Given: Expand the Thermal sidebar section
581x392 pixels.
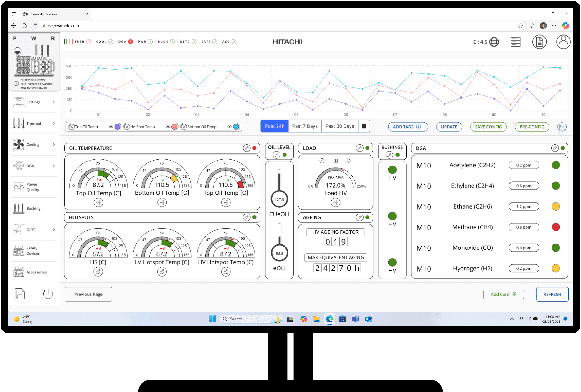Looking at the screenshot, I should coord(54,123).
